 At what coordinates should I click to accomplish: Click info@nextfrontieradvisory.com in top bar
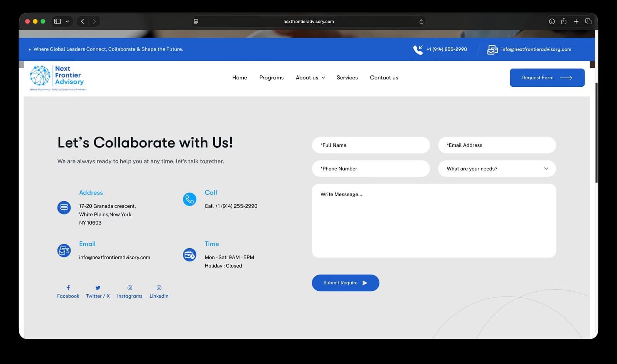pos(536,49)
